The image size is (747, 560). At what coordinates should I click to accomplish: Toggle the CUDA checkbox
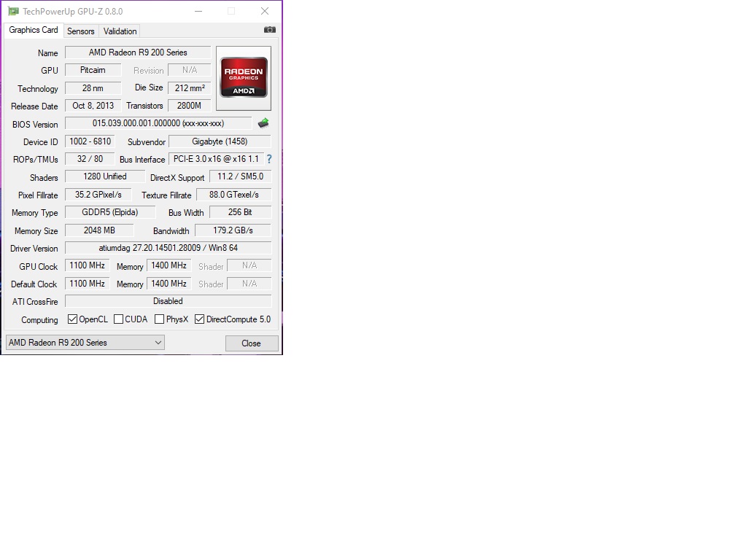tap(119, 319)
